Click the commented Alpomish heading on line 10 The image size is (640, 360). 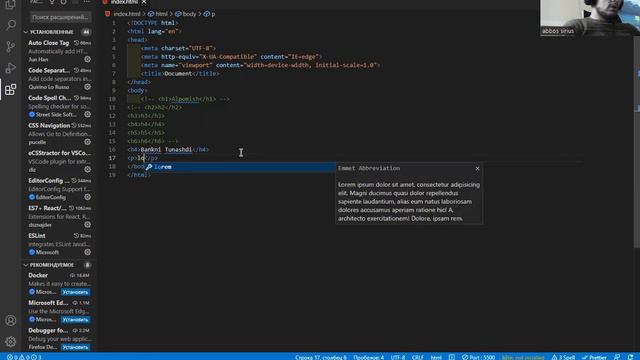click(x=185, y=99)
